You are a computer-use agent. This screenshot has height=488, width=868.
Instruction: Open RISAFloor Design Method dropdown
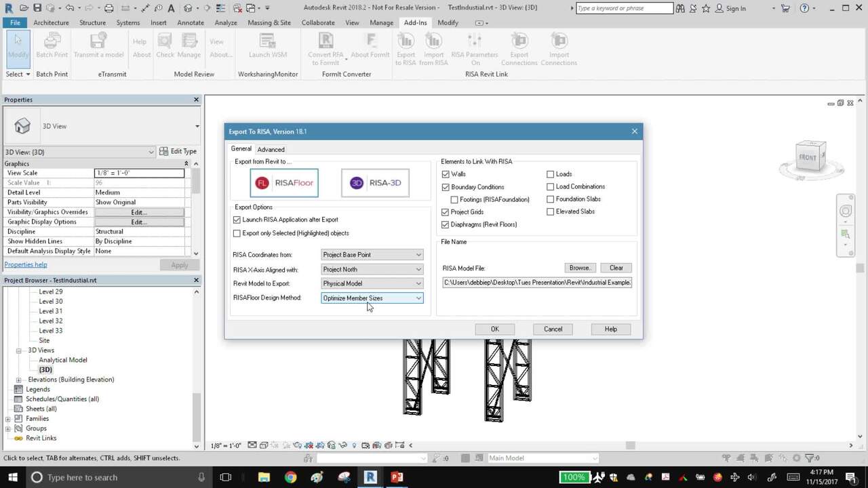click(372, 298)
